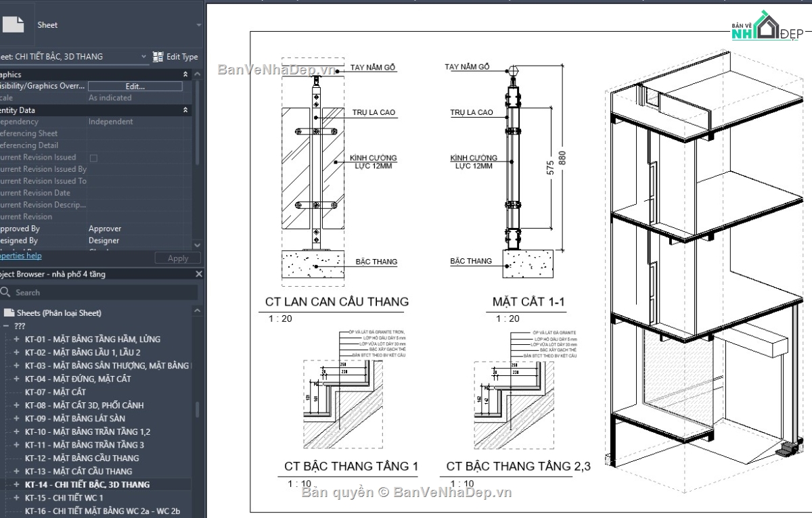Viewport: 812px width, 518px height.
Task: Expand KT-14 sheet node
Action: click(16, 484)
